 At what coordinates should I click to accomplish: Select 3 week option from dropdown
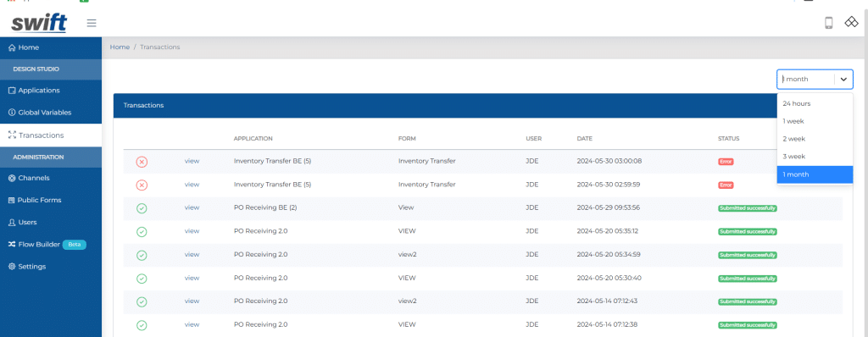point(815,157)
